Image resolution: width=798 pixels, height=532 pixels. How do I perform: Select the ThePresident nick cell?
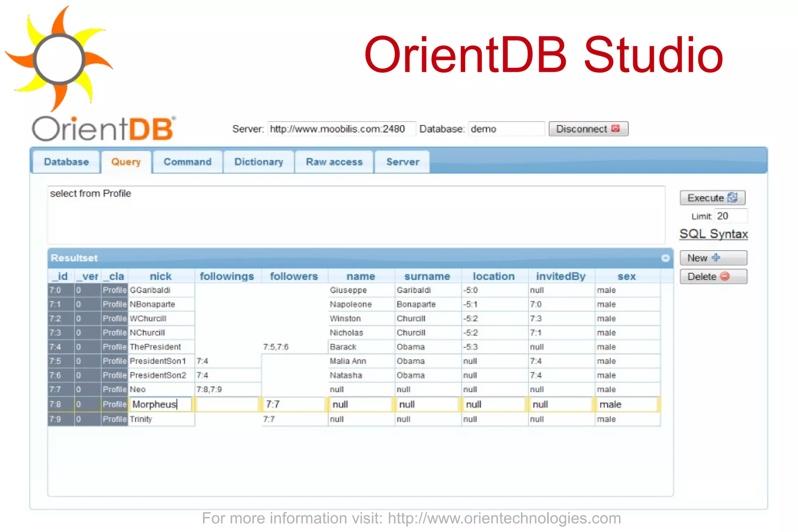(161, 347)
